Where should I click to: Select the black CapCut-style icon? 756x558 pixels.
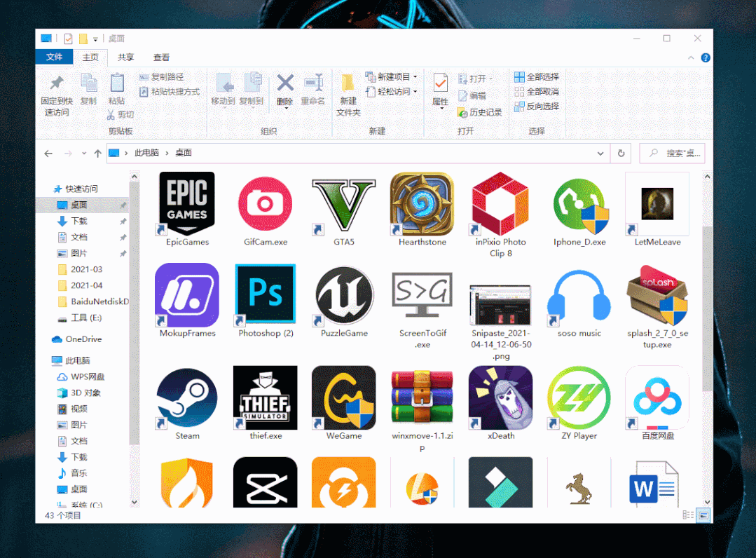265,483
